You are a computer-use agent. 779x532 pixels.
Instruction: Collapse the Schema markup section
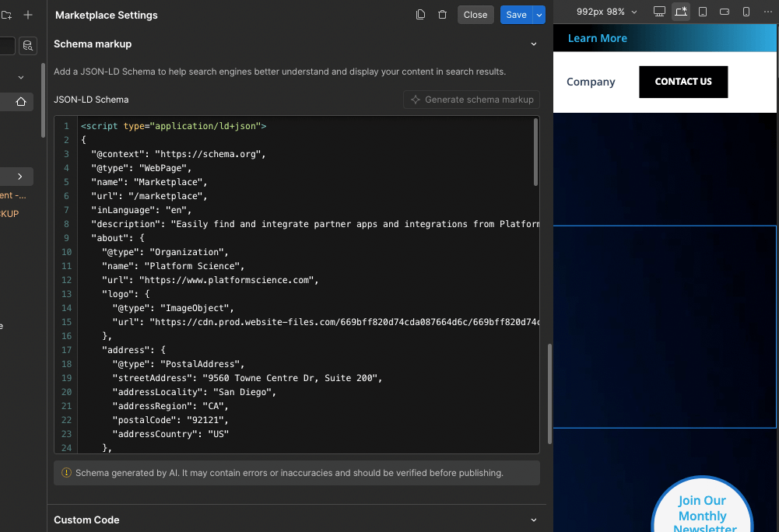click(534, 44)
